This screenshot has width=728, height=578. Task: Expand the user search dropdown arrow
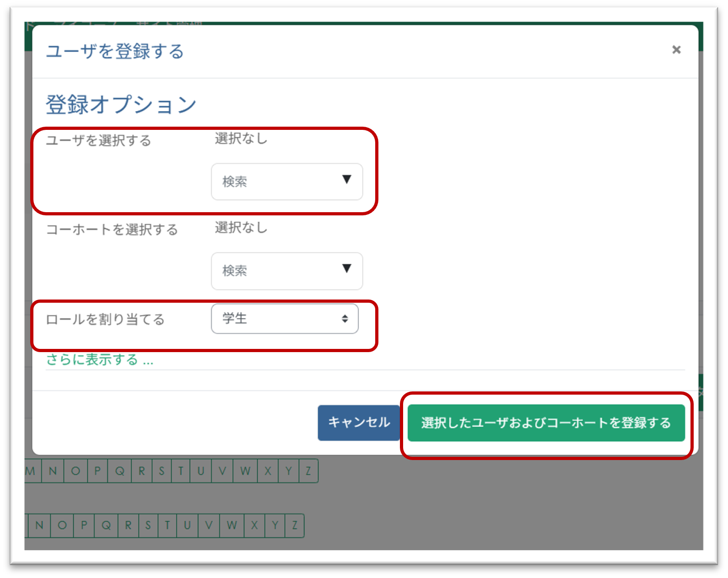click(x=346, y=179)
